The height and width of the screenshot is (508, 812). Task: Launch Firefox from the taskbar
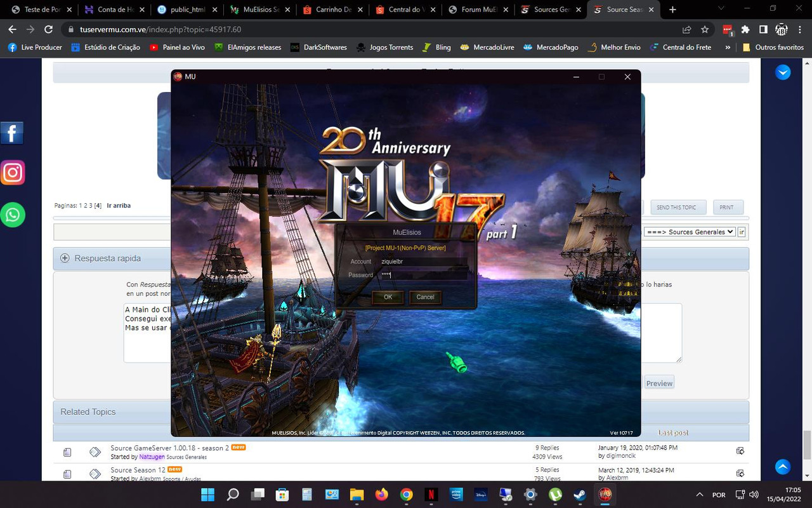[x=381, y=494]
